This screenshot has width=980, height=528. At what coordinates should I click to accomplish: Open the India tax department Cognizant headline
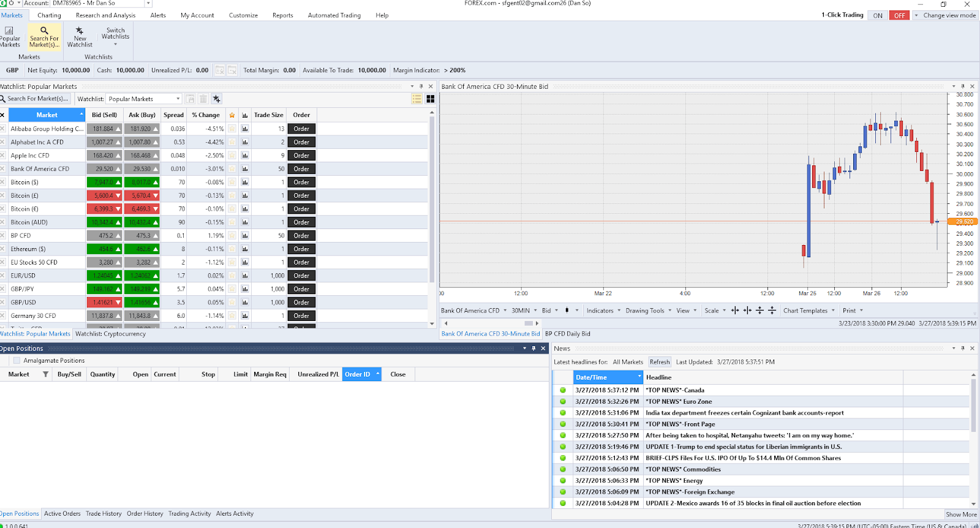pyautogui.click(x=744, y=413)
